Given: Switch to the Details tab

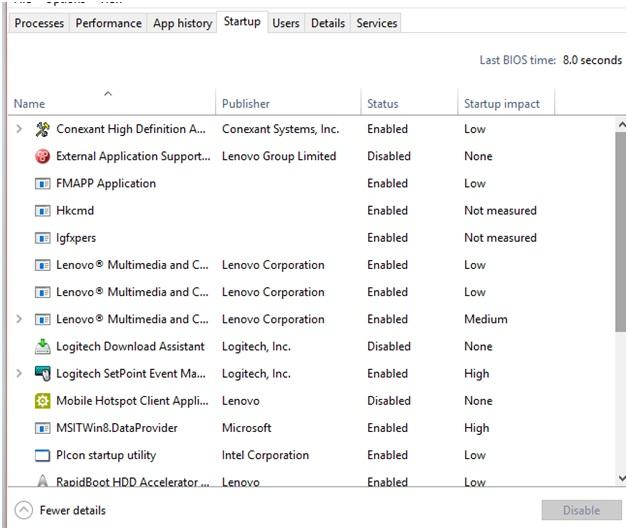Looking at the screenshot, I should [328, 23].
